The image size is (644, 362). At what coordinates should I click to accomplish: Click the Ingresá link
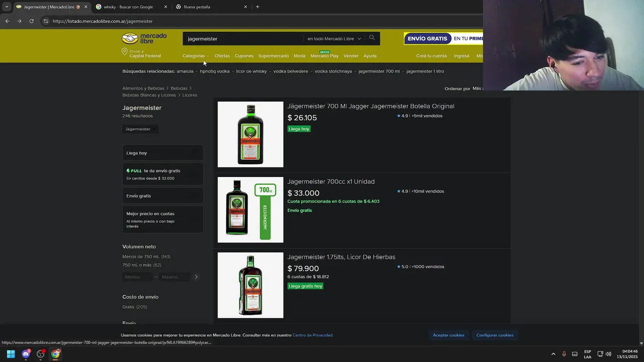click(x=461, y=56)
